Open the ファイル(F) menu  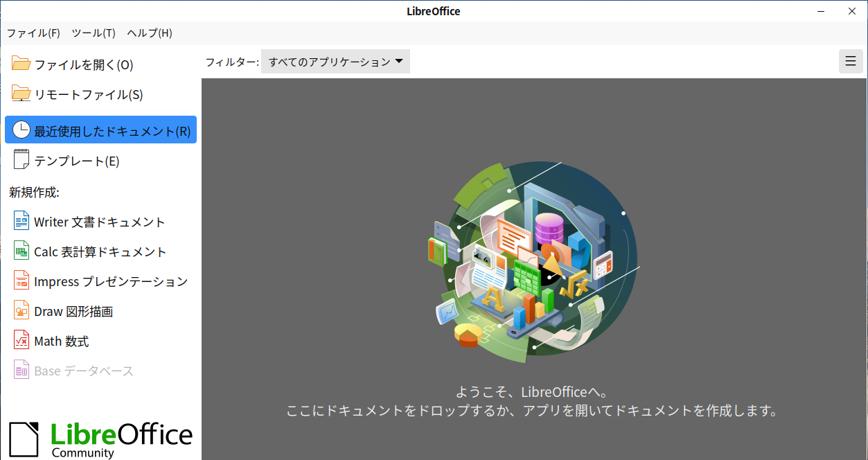click(x=33, y=33)
